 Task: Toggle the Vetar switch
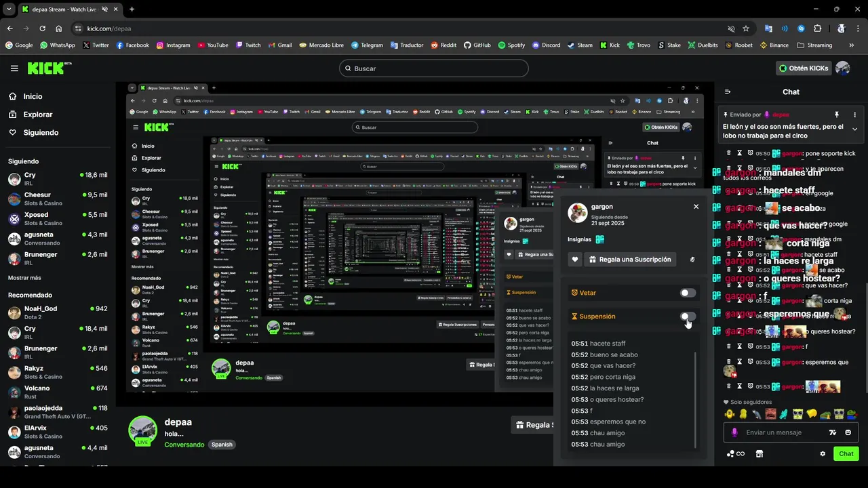coord(688,293)
